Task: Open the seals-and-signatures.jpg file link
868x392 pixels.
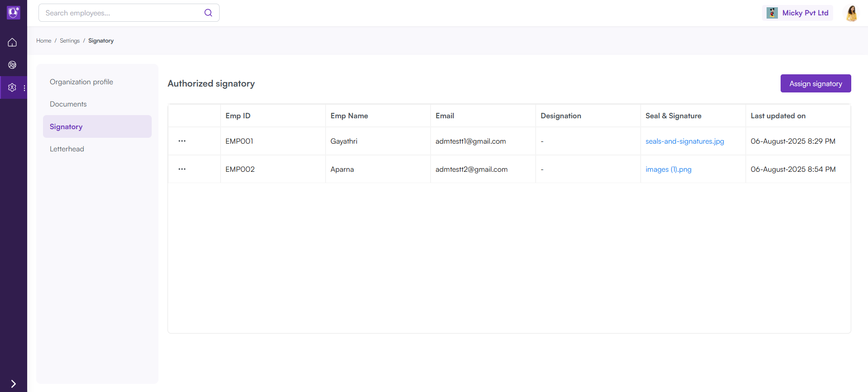Action: (685, 141)
